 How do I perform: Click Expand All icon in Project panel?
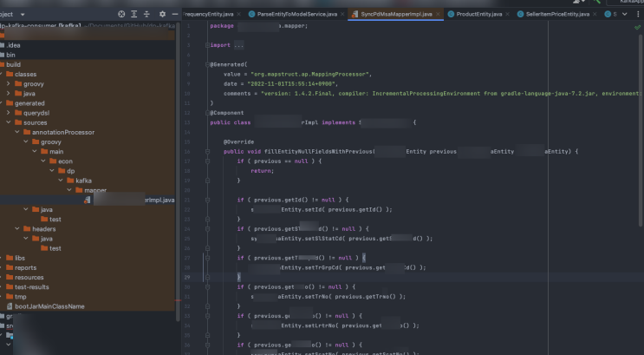[x=133, y=14]
